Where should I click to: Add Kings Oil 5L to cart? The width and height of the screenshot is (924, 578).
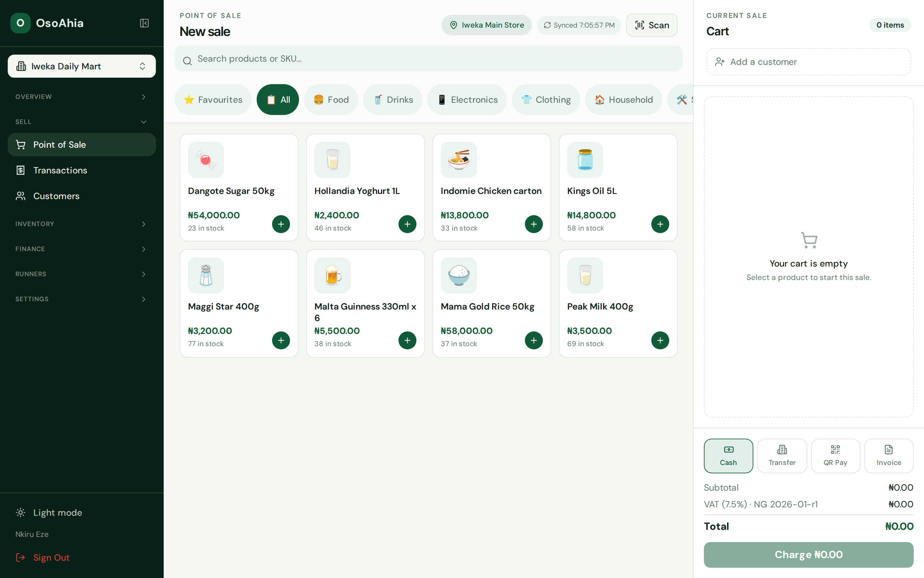click(x=660, y=224)
